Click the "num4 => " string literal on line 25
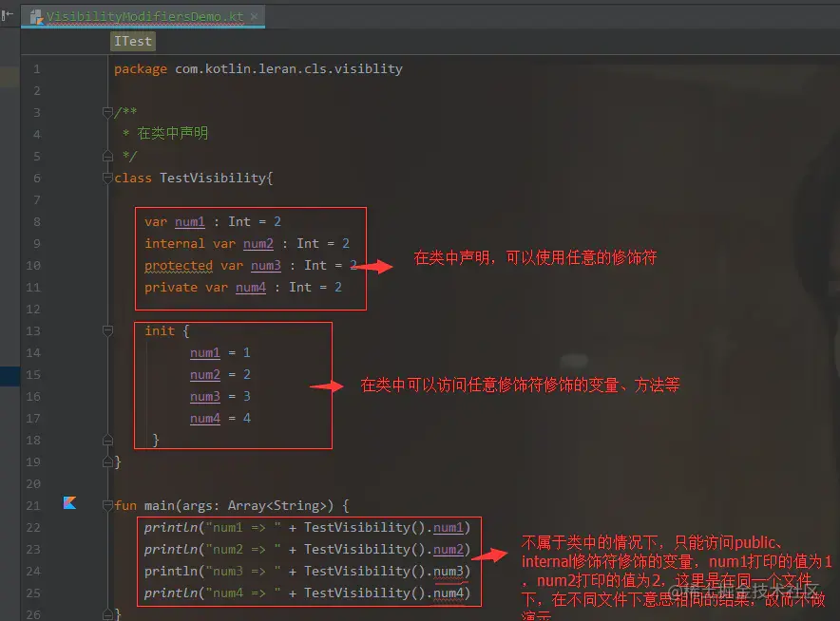The image size is (840, 621). point(243,593)
